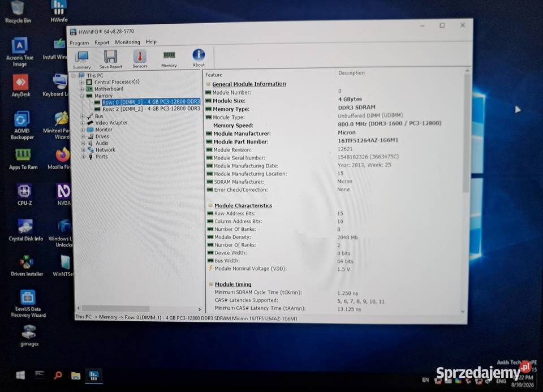Open Drivers Installer shortcut
543x392 pixels.
[x=27, y=266]
